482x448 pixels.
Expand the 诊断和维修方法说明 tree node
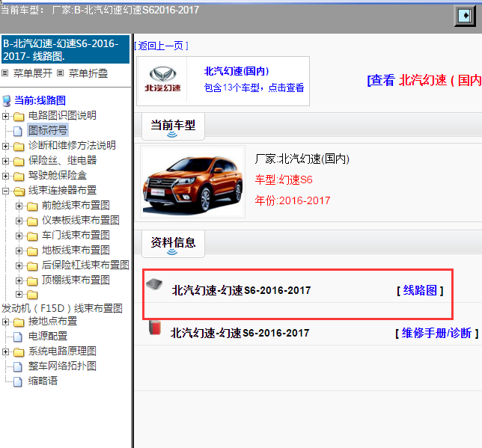[5, 146]
